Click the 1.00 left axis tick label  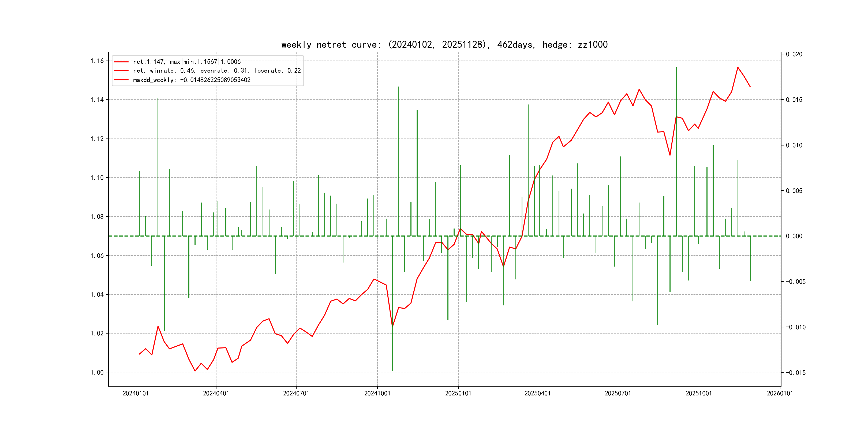97,372
